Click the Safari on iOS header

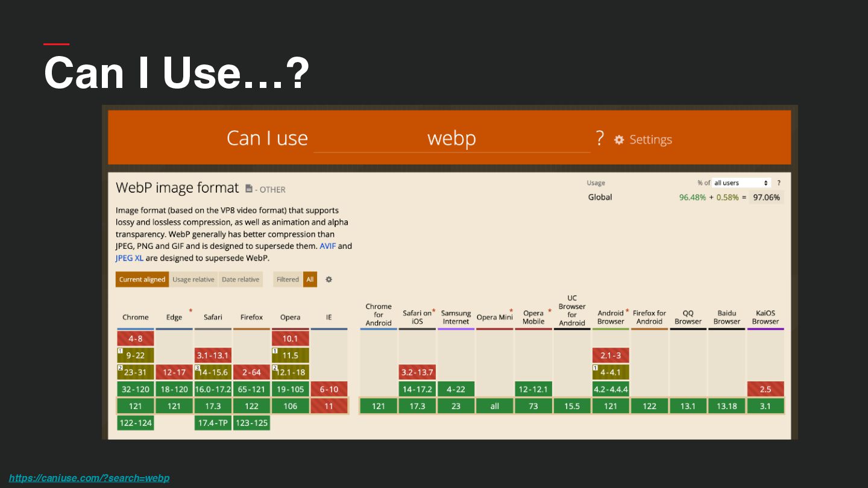pyautogui.click(x=417, y=317)
